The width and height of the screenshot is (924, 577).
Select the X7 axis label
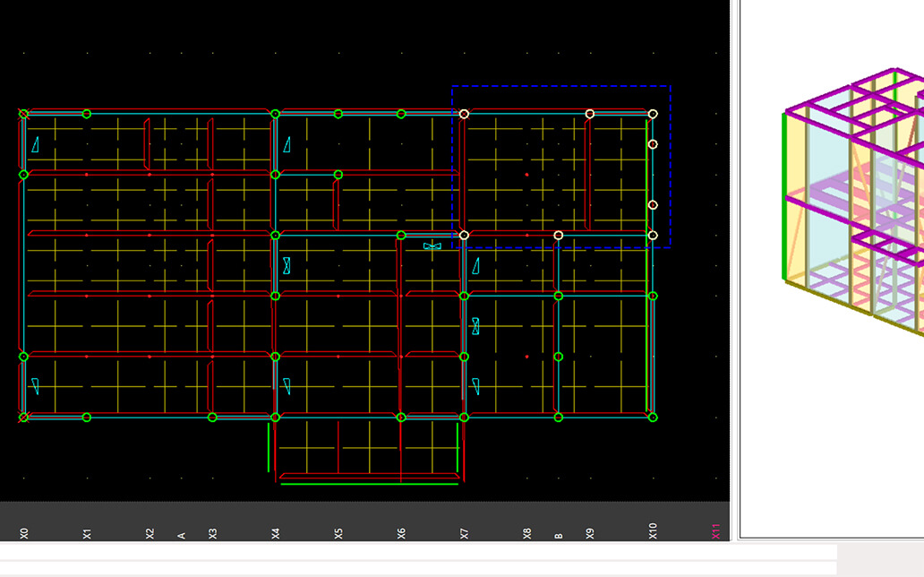[464, 533]
